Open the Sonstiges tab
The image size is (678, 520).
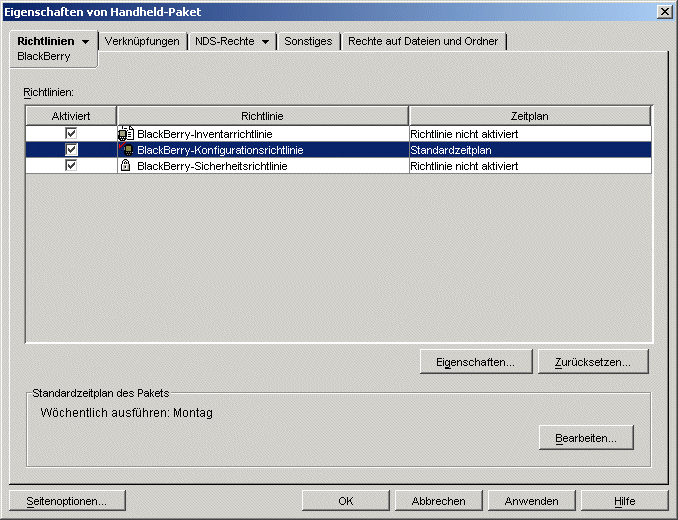tap(308, 41)
